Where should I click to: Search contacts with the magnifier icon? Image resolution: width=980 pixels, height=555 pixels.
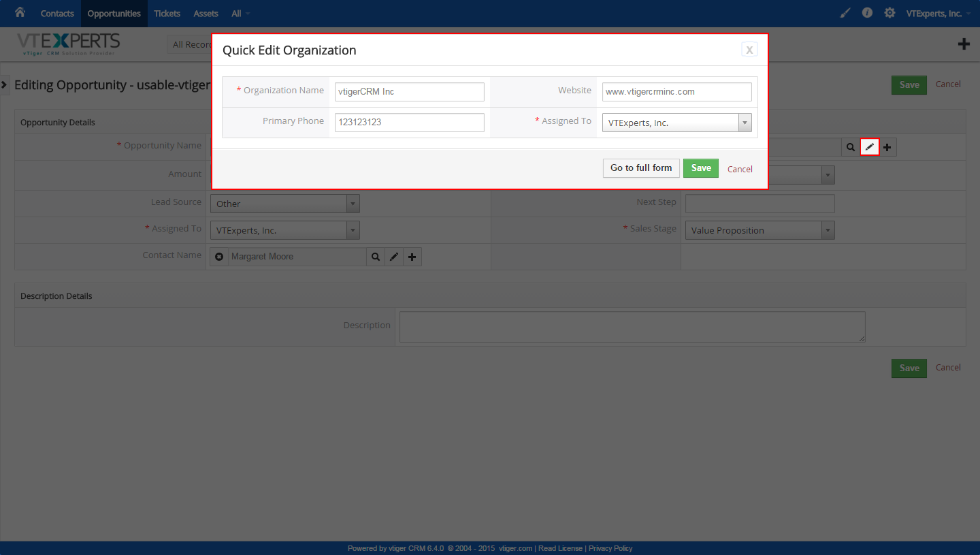[376, 257]
